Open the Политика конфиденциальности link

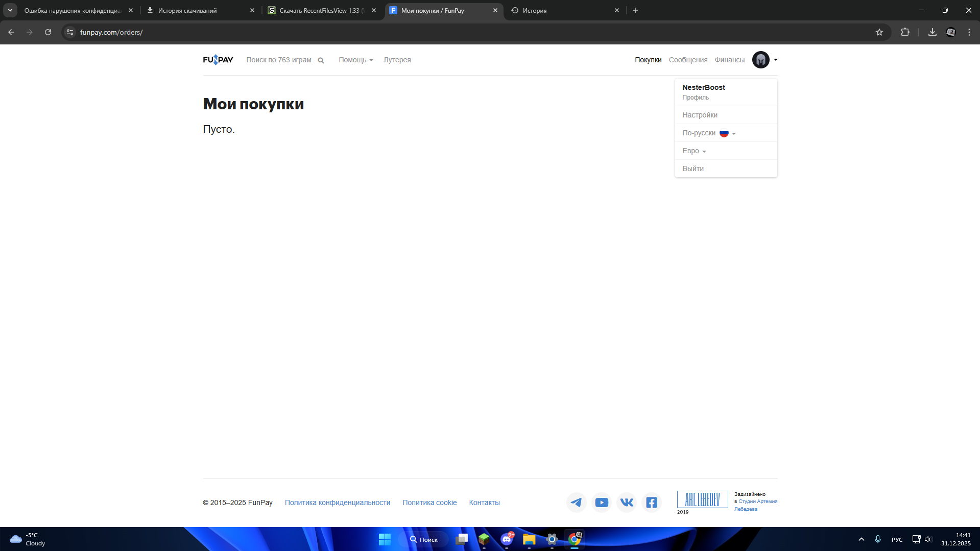coord(337,502)
